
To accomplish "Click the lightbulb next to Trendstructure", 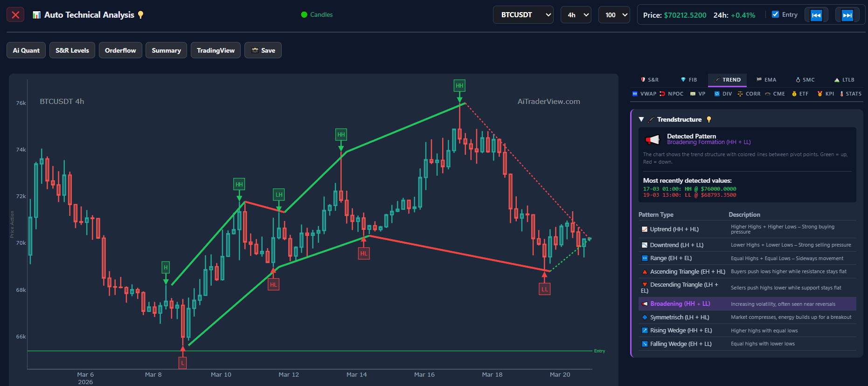I will [x=709, y=119].
